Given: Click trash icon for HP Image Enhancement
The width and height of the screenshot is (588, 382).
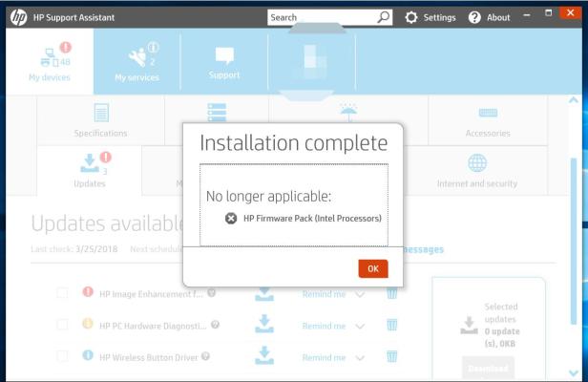Looking at the screenshot, I should [389, 293].
